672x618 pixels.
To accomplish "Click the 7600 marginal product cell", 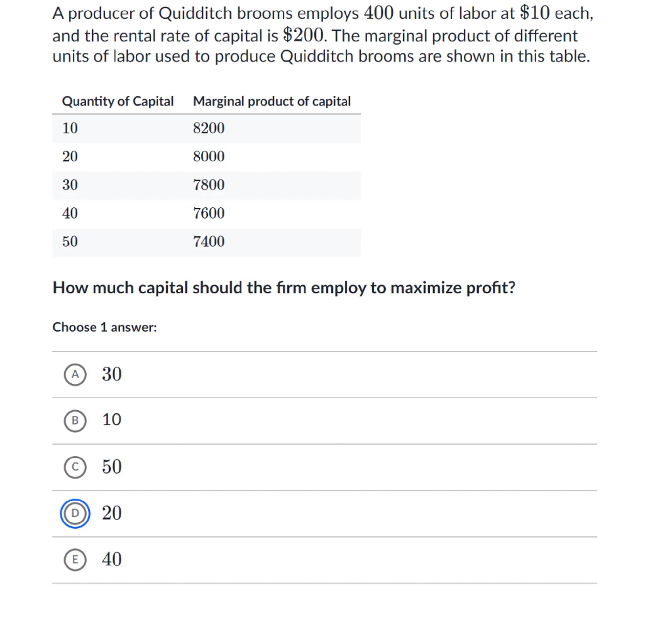I will coord(209,213).
